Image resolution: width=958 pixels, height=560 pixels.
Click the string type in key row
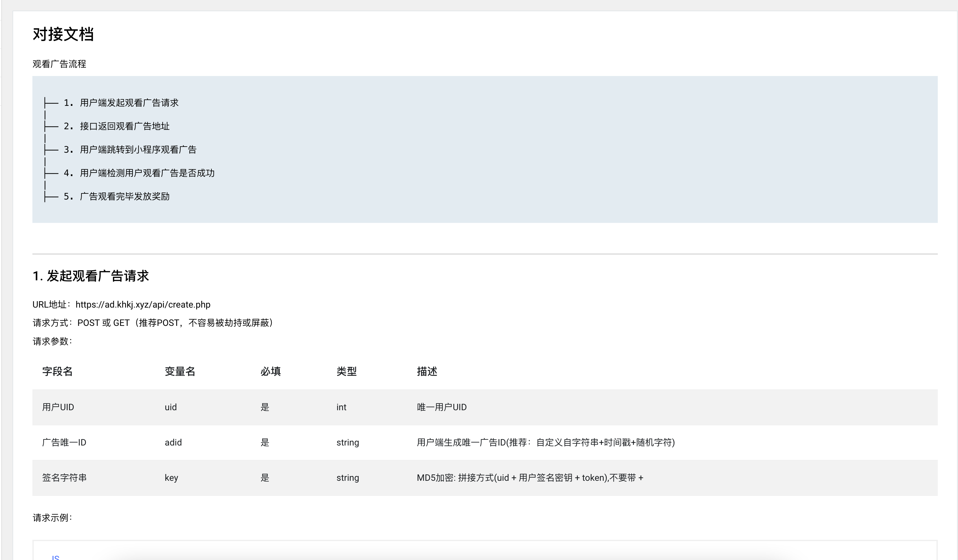coord(348,478)
